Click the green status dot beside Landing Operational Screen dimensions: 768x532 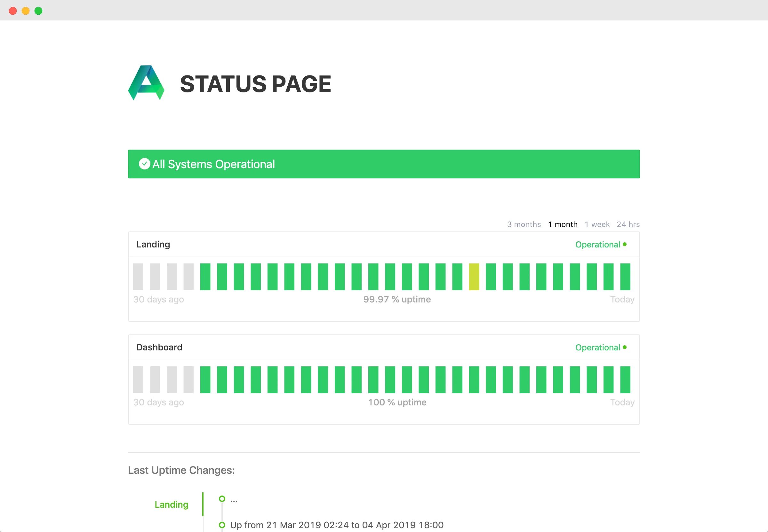pos(625,244)
